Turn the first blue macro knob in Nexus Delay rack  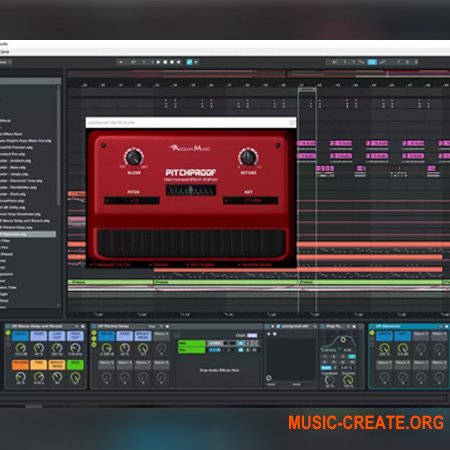click(x=21, y=349)
